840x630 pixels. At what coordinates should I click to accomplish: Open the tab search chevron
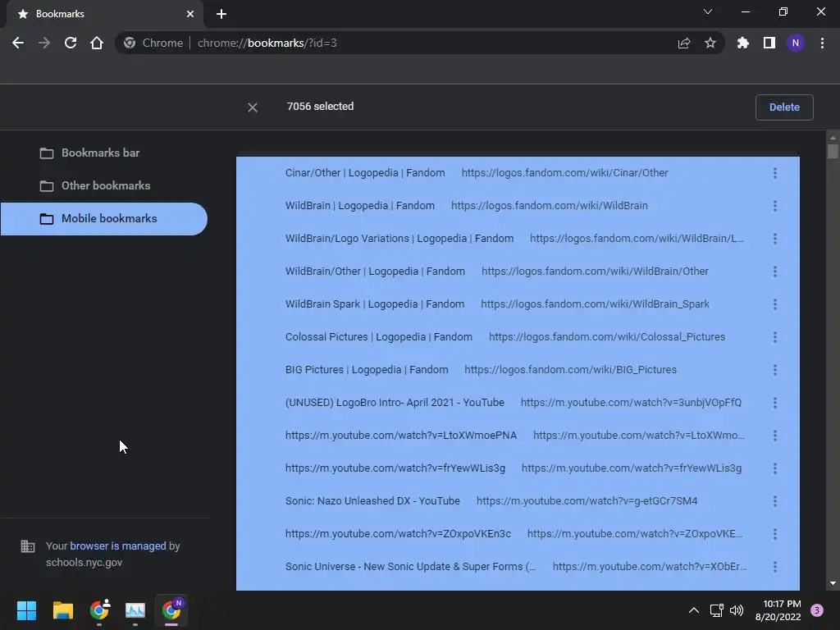(708, 11)
